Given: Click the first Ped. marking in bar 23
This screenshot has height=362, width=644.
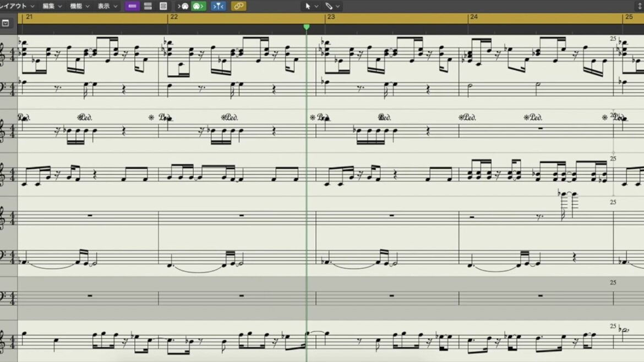Looking at the screenshot, I should pos(325,117).
